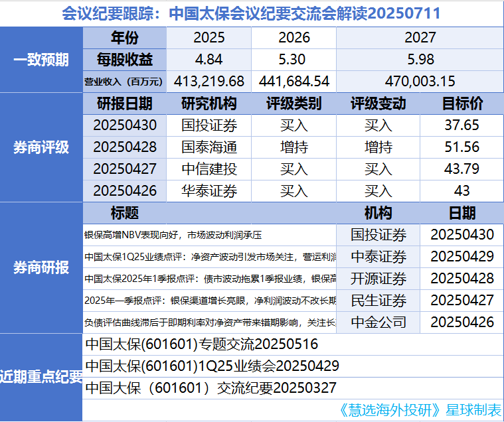Select target price 51.56 cell
The width and height of the screenshot is (504, 422).
[x=462, y=147]
